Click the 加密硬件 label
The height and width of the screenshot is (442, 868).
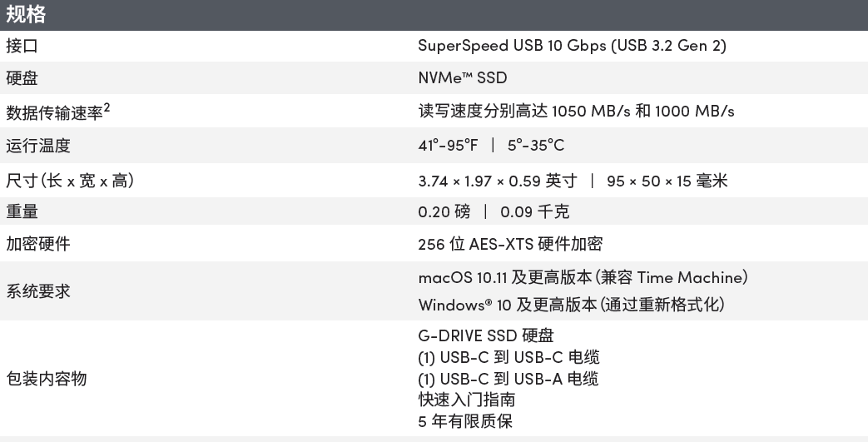(x=38, y=244)
